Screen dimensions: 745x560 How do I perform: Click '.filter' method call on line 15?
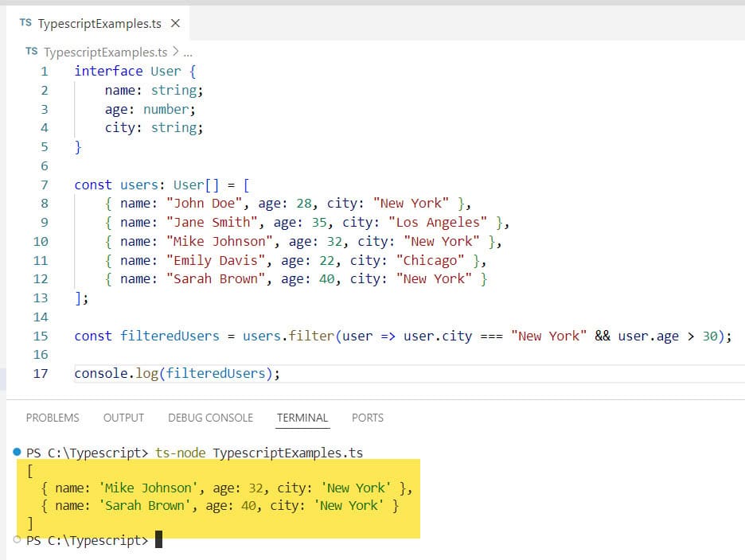pyautogui.click(x=309, y=336)
